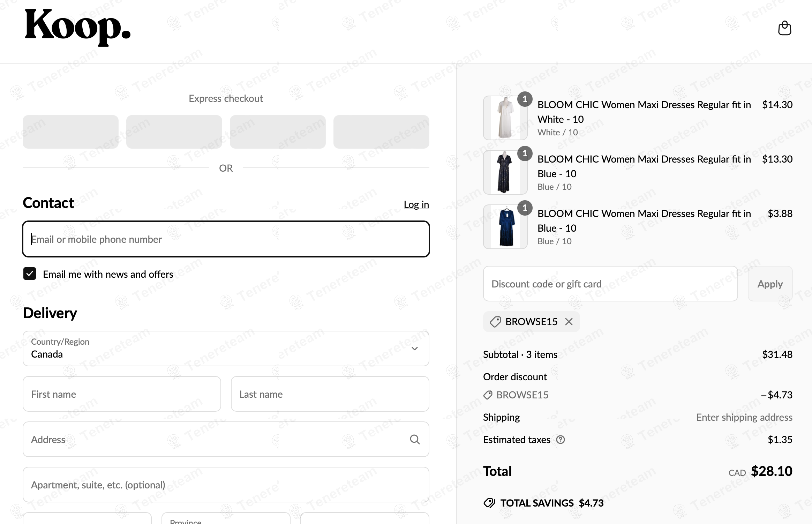The image size is (812, 524).
Task: Click the Apply discount button
Action: tap(770, 284)
